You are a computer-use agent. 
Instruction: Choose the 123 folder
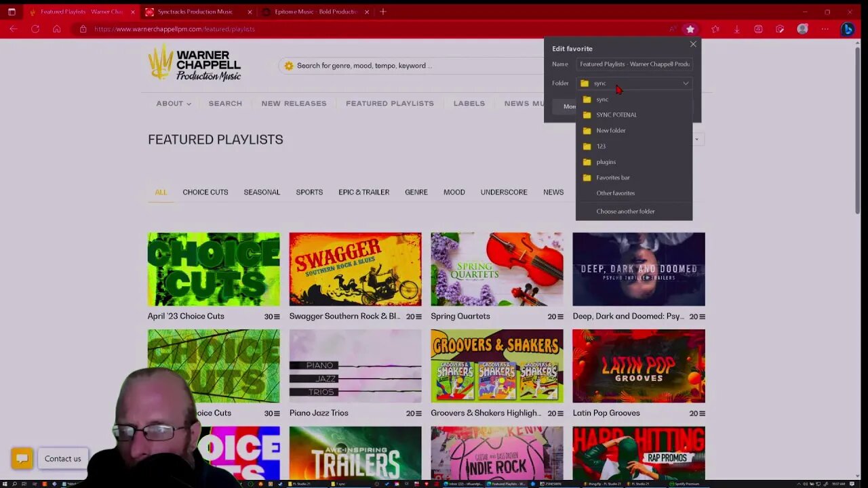(x=634, y=146)
